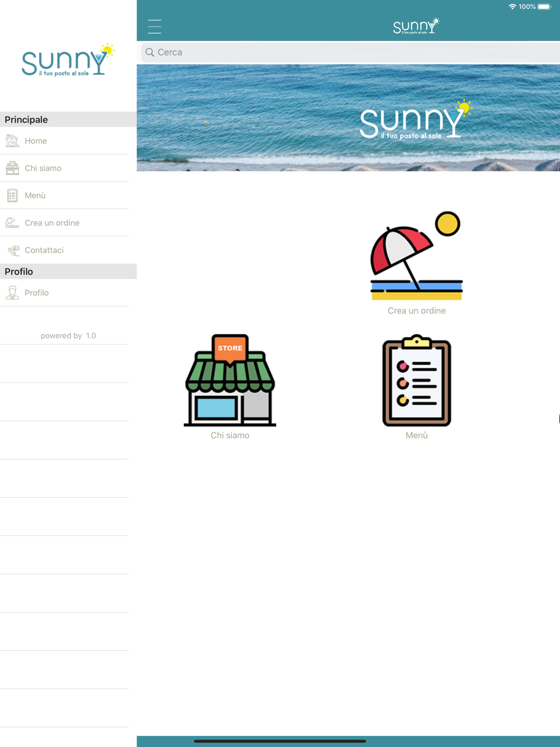Image resolution: width=560 pixels, height=747 pixels.
Task: Tap the 'Crea un ordine' label under the umbrella
Action: [417, 311]
